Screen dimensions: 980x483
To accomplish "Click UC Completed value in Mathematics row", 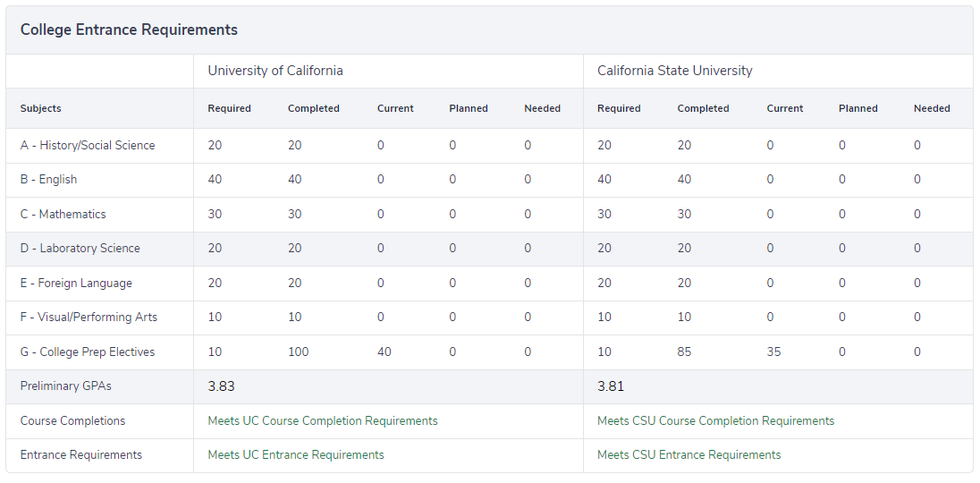I will 294,214.
